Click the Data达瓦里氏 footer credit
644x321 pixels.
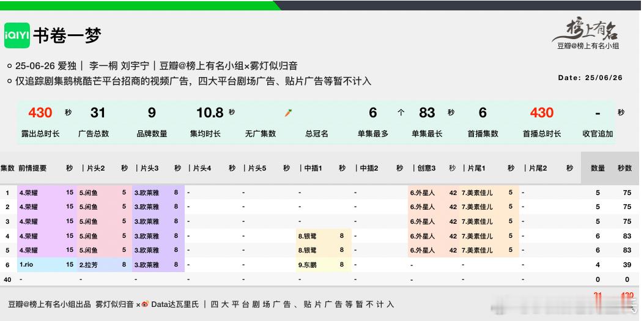(175, 304)
